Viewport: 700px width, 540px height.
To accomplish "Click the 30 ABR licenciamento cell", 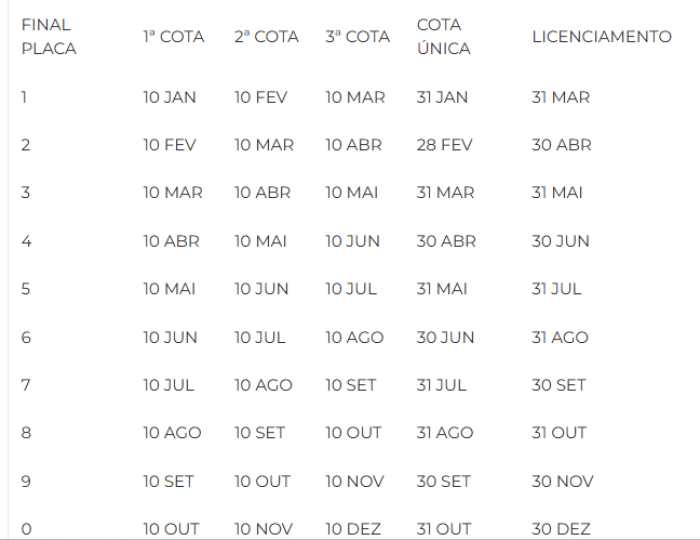I will click(561, 145).
